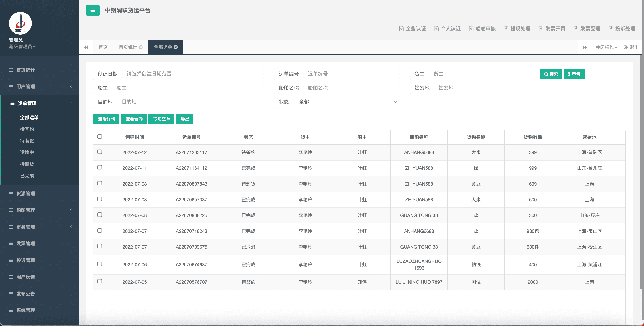
Task: Click the 货主 input field
Action: tap(482, 74)
